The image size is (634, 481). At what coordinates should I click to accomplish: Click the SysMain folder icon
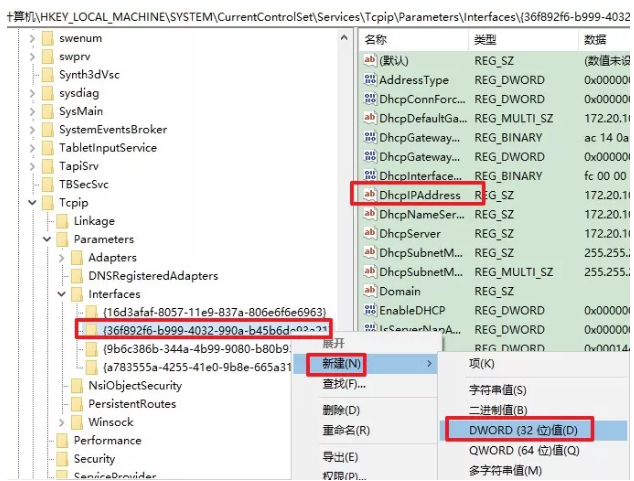tap(47, 111)
